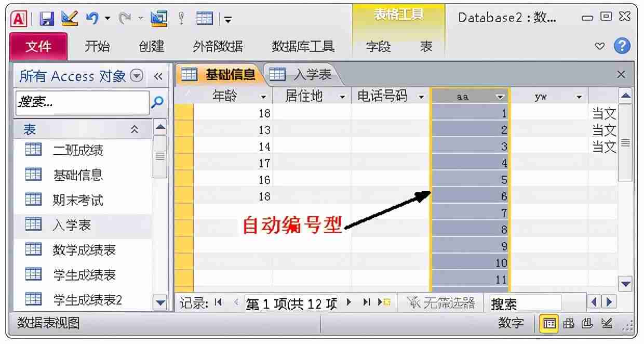This screenshot has height=344, width=644.
Task: Open the 文件 tab
Action: click(x=38, y=46)
